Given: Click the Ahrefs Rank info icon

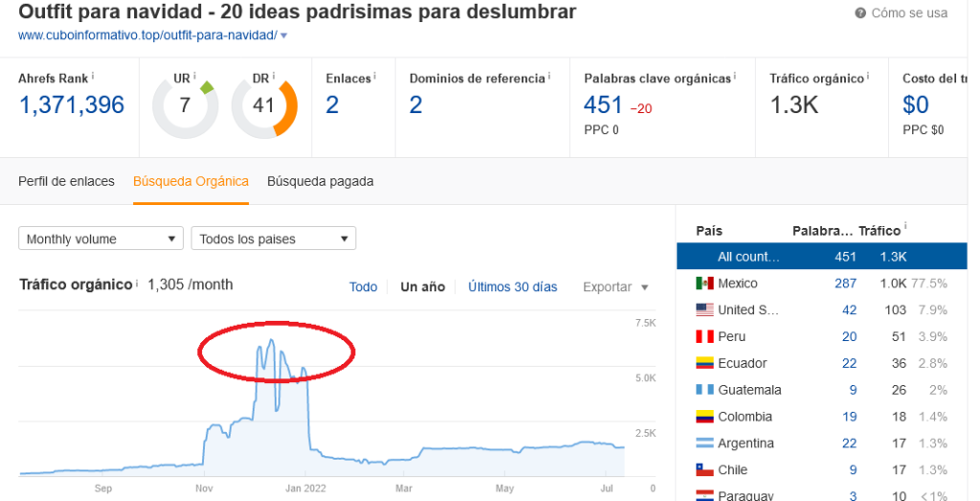Looking at the screenshot, I should (93, 76).
